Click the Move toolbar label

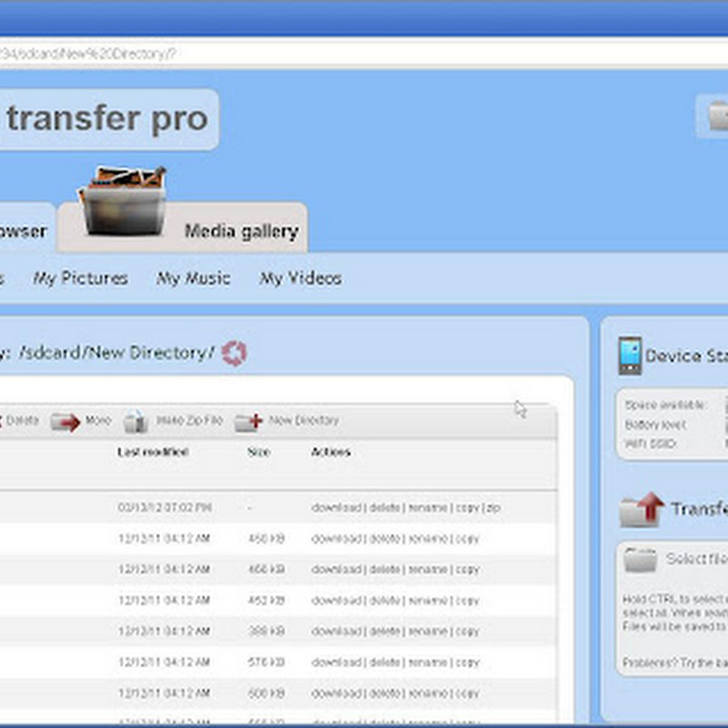(99, 421)
